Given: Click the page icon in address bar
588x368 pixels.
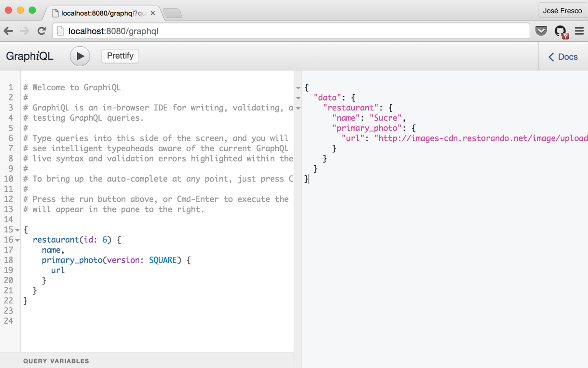Looking at the screenshot, I should (x=60, y=31).
